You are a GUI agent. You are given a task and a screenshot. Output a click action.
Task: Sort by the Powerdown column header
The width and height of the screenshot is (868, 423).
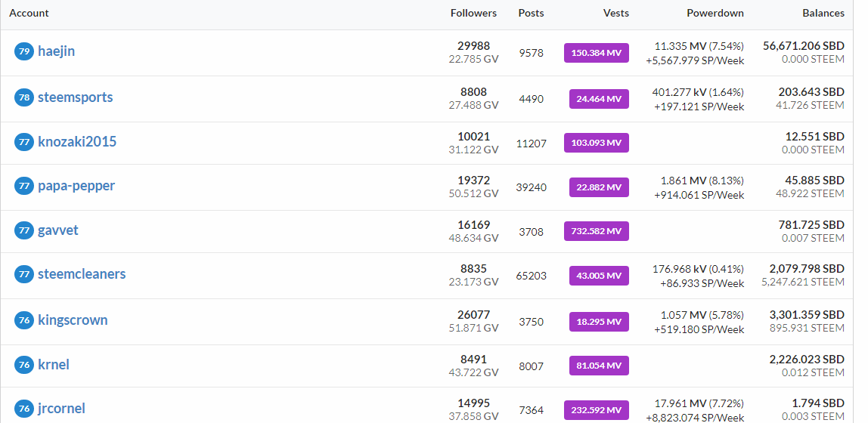click(715, 14)
